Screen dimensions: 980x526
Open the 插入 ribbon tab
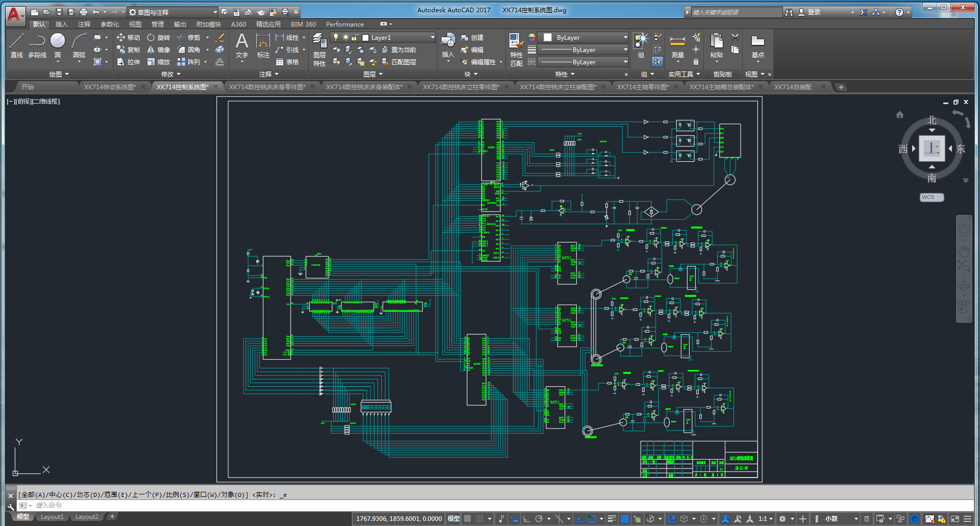[x=61, y=24]
